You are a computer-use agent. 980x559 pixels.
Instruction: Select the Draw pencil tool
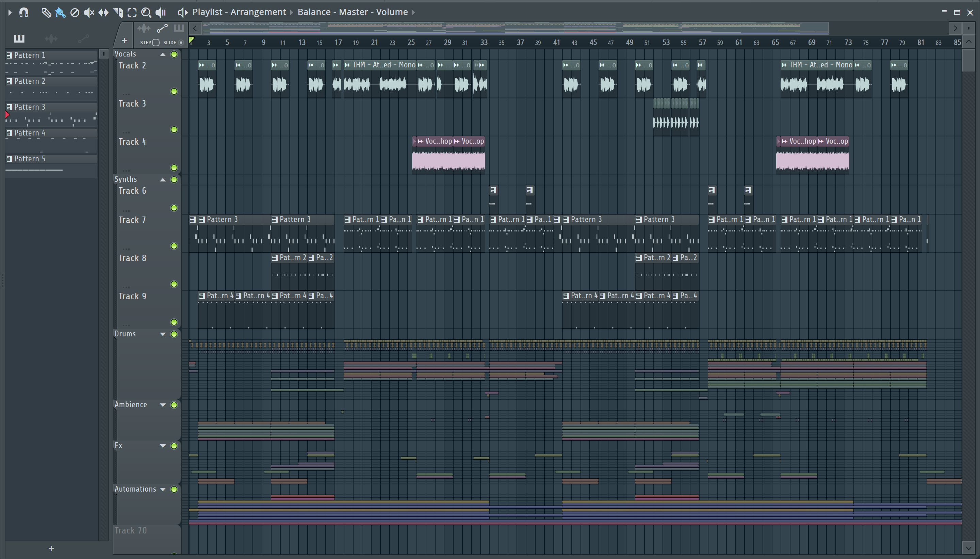[46, 13]
